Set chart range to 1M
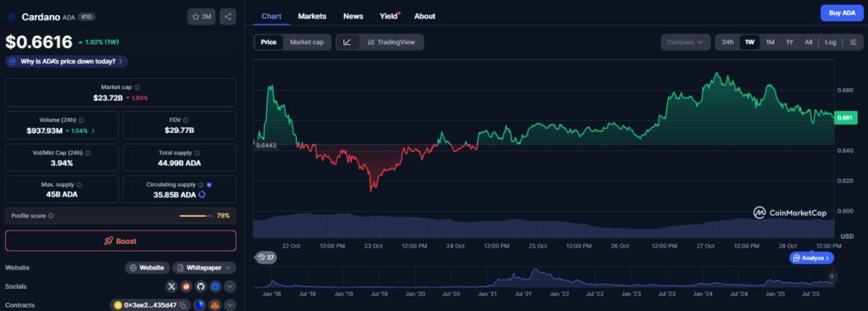868x311 pixels. point(770,42)
